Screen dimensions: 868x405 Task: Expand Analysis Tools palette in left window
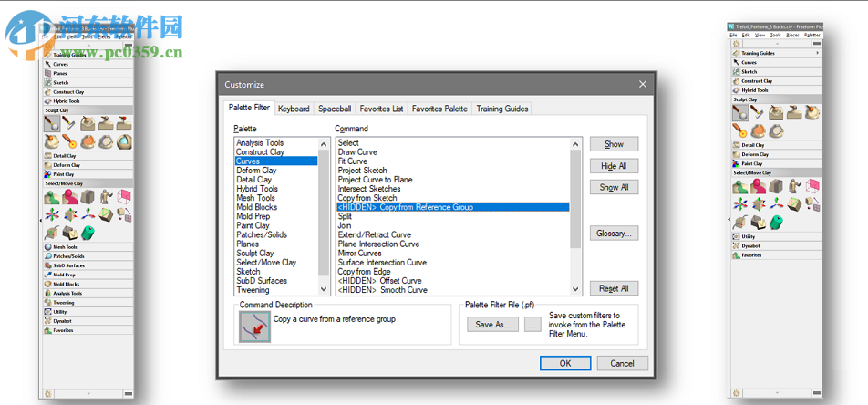[x=88, y=293]
